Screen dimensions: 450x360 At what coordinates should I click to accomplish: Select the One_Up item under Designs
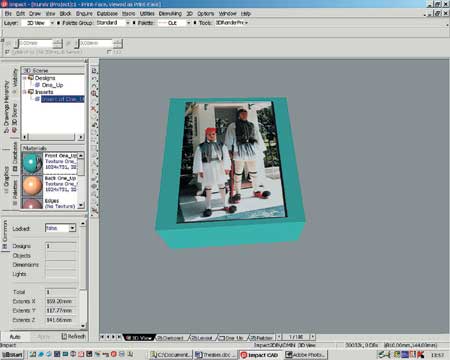pyautogui.click(x=52, y=85)
